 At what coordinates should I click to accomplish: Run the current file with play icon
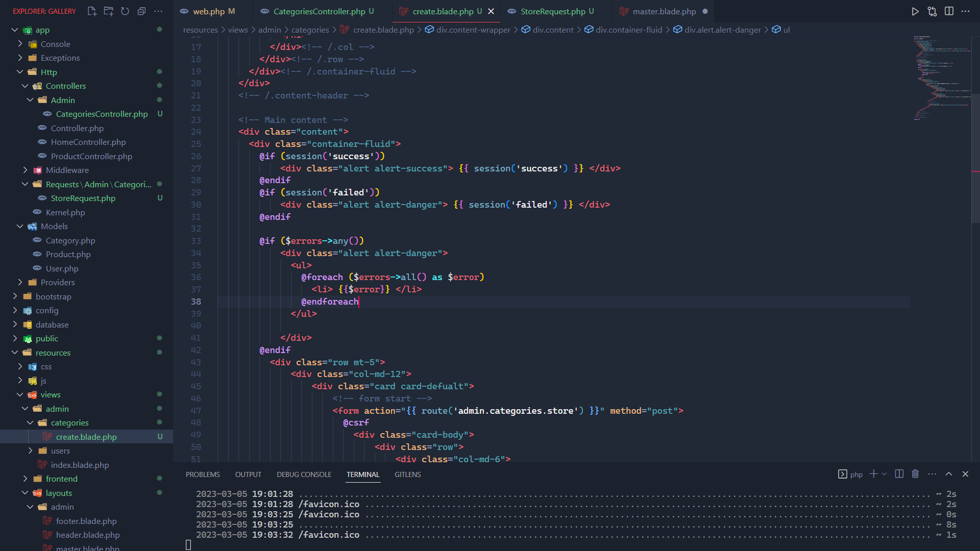click(915, 11)
